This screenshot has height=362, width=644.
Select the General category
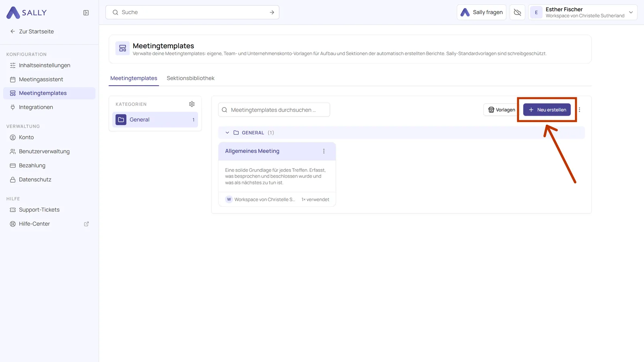tap(155, 119)
